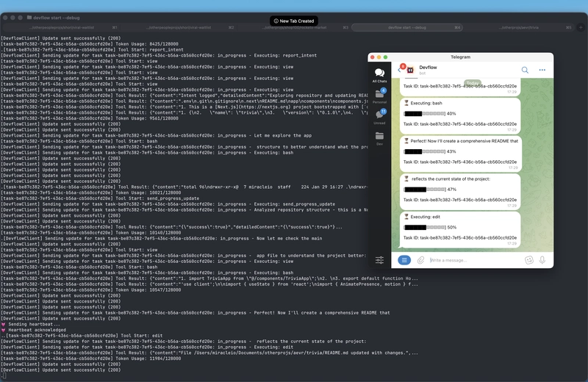Click the Devflow bot avatar

[410, 70]
